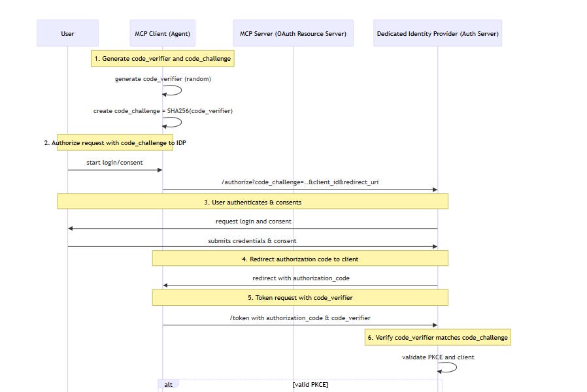Click note "6. Verify code_verifier matches code_challenge"
587x392 pixels.
[x=437, y=337]
